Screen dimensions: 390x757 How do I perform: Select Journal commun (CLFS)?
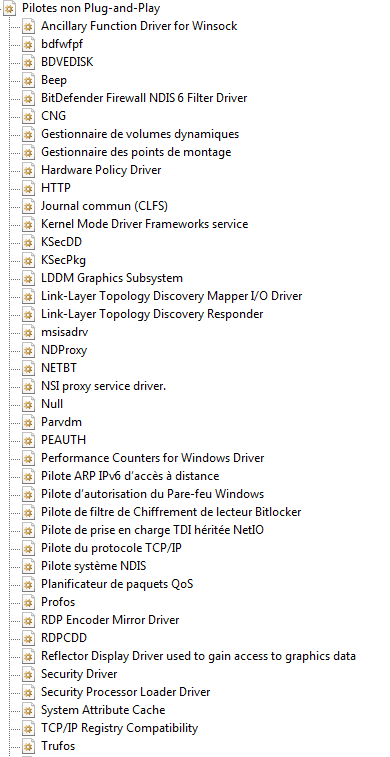coord(104,206)
